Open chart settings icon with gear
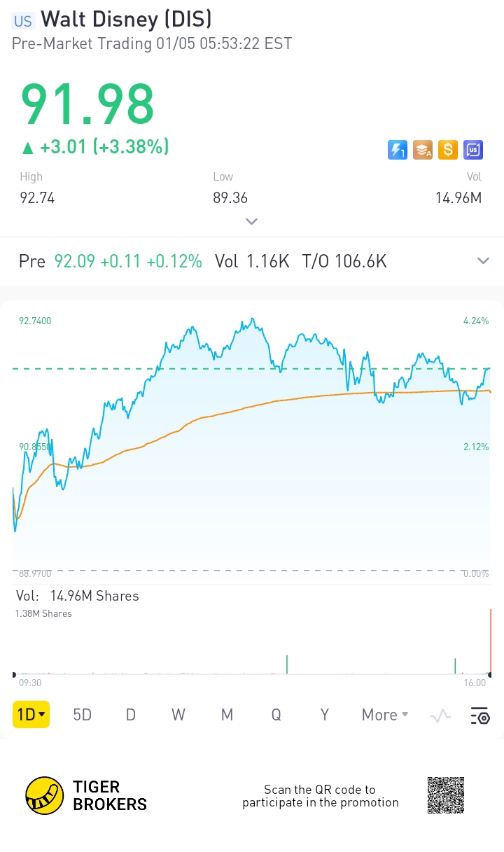 [x=479, y=715]
